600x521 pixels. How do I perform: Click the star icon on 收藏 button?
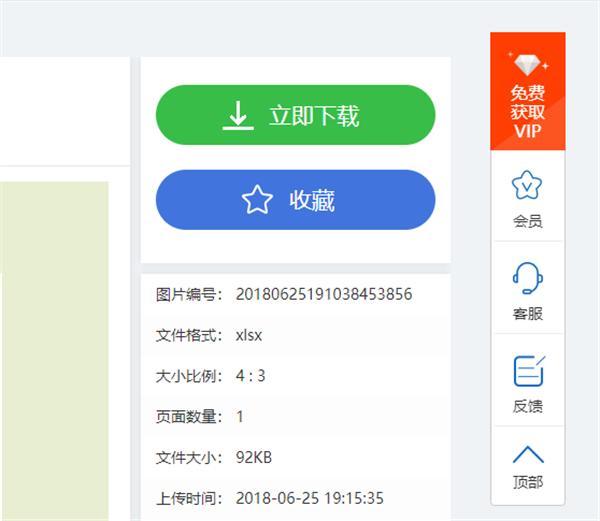257,199
